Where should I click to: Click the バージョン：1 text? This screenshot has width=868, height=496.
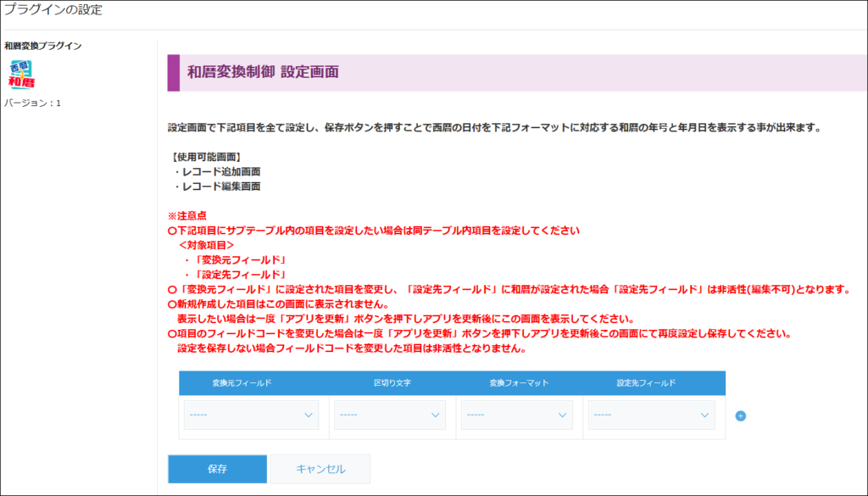pos(33,103)
